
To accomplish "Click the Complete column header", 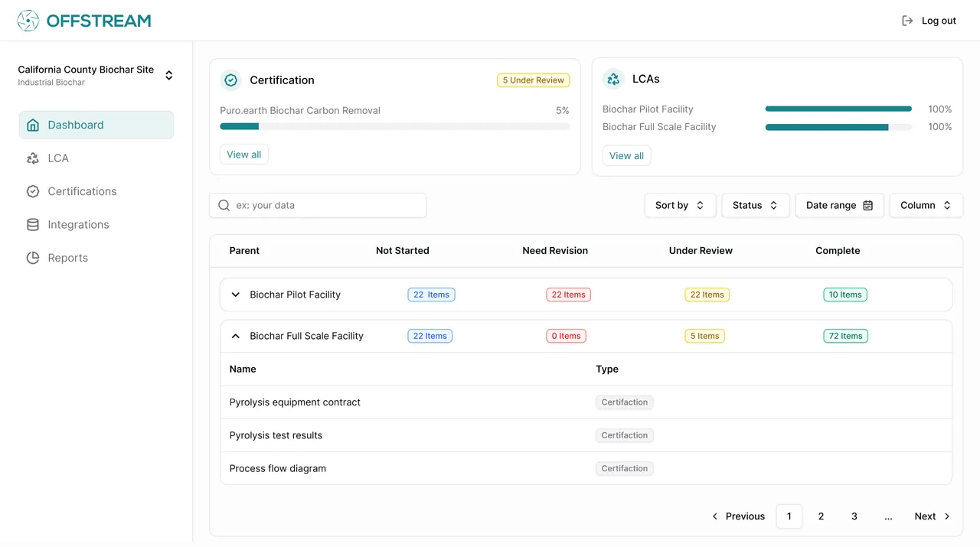I will 838,251.
